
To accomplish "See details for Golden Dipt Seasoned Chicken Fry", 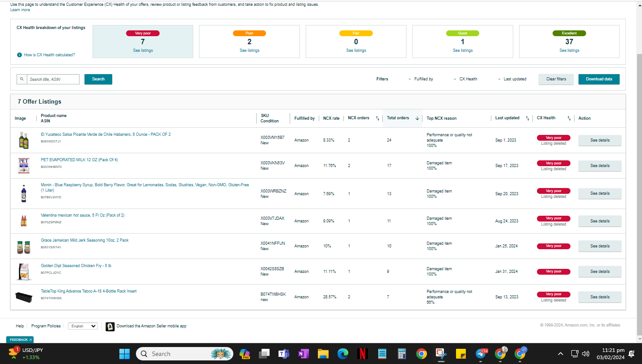I will coord(600,272).
